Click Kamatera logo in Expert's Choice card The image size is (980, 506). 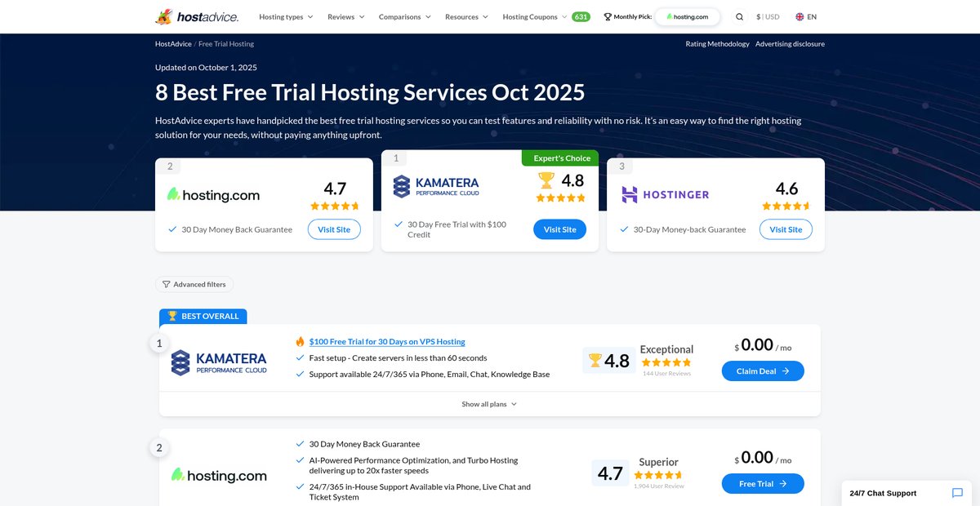click(x=436, y=186)
